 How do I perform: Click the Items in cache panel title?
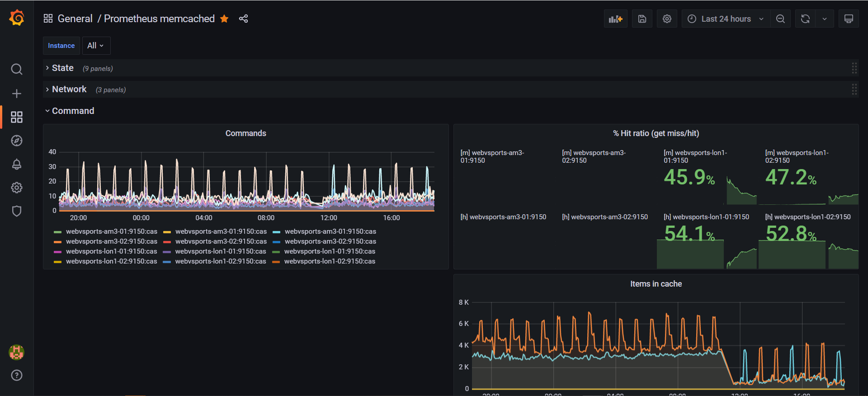[656, 284]
